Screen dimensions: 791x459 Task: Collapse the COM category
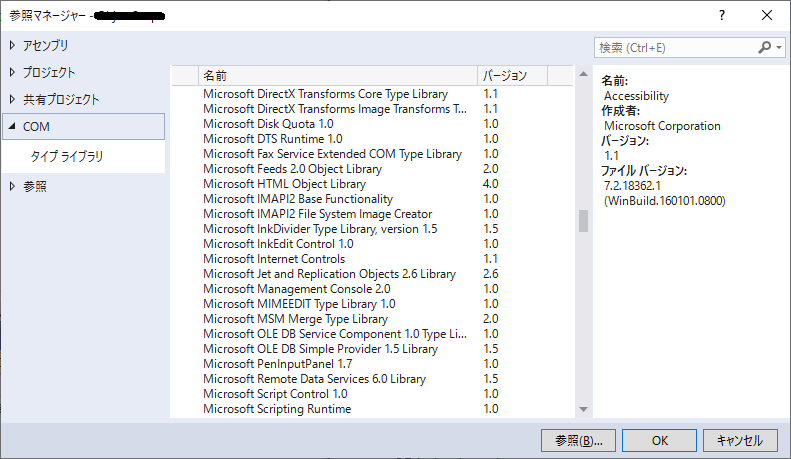point(12,127)
